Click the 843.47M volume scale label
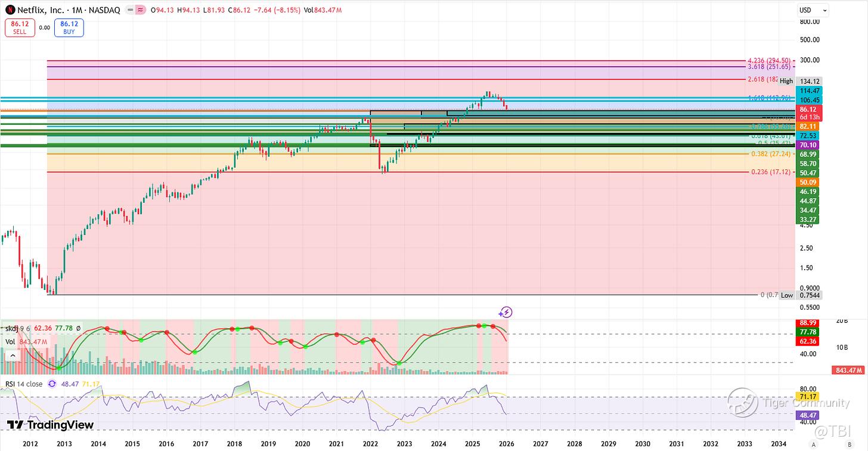The width and height of the screenshot is (868, 451). 848,370
